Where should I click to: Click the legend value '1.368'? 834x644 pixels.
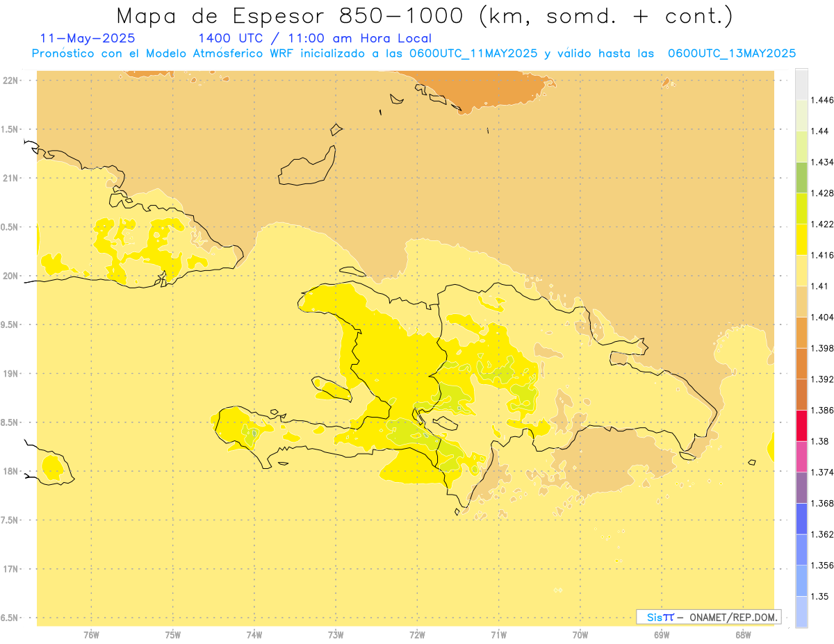click(x=821, y=503)
